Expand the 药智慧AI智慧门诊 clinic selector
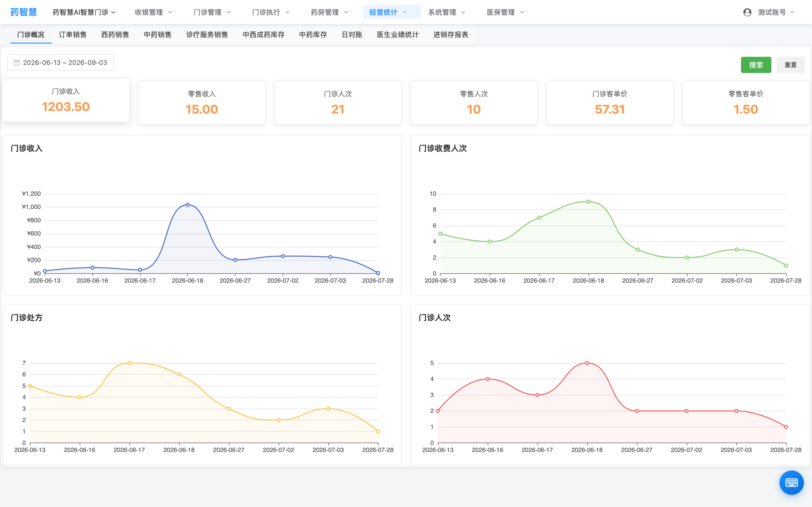 pos(84,12)
